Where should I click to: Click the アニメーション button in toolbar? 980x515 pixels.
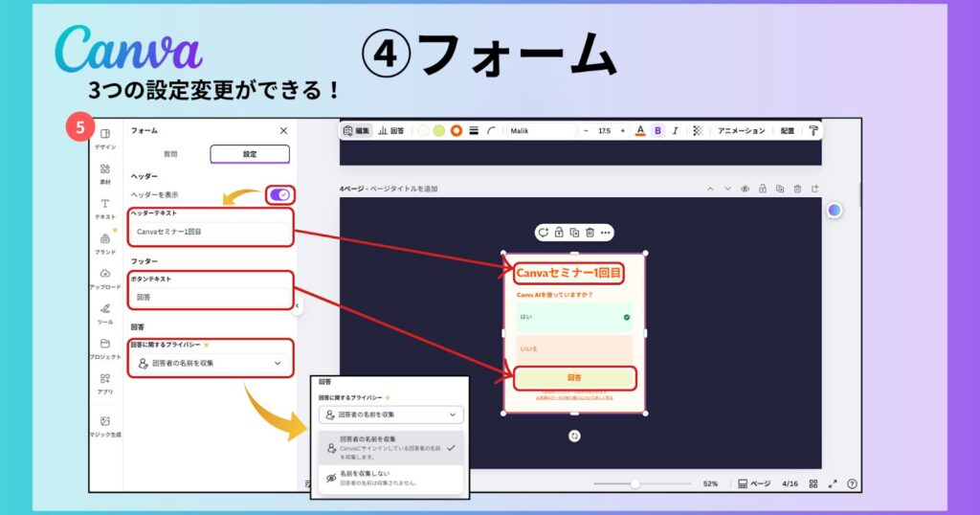(x=741, y=131)
